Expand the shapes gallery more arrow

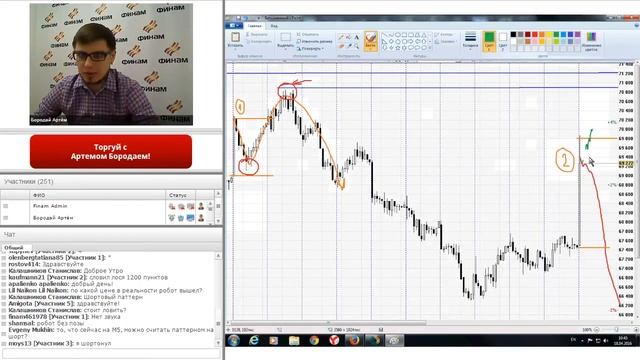click(430, 48)
